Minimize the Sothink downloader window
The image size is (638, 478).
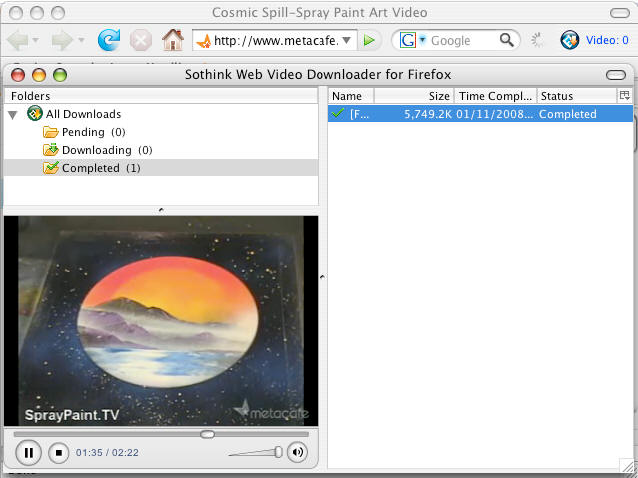coord(39,75)
